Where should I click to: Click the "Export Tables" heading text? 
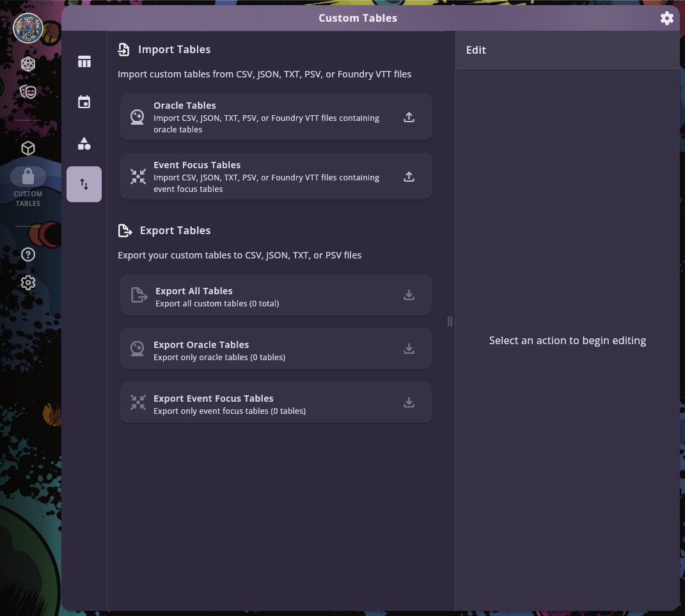175,230
